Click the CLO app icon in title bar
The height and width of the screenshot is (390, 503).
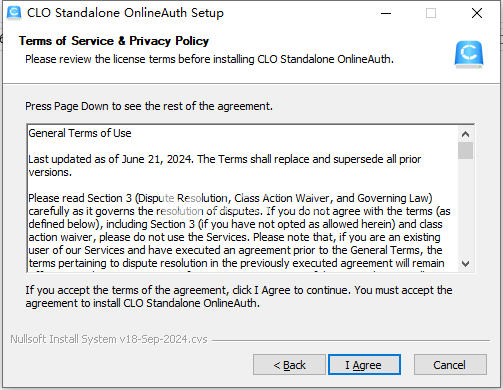click(14, 13)
